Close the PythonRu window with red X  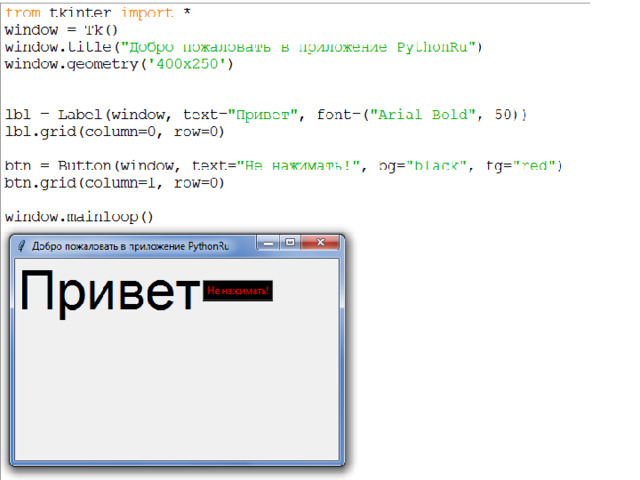click(320, 243)
